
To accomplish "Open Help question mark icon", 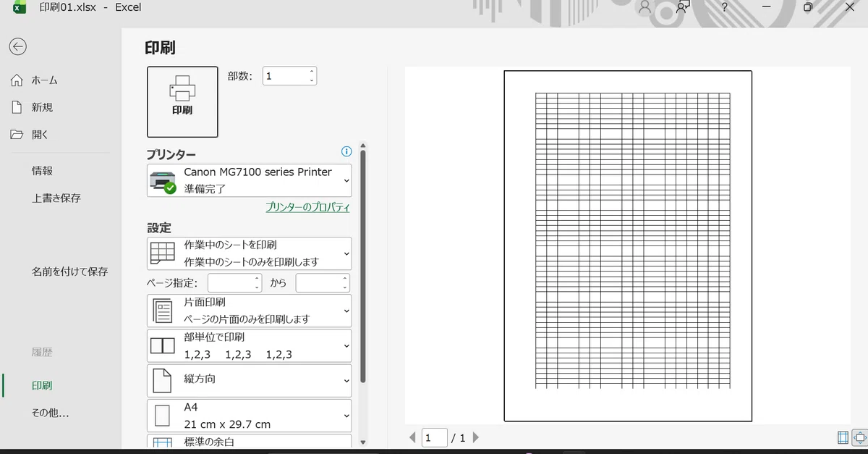I will click(725, 7).
